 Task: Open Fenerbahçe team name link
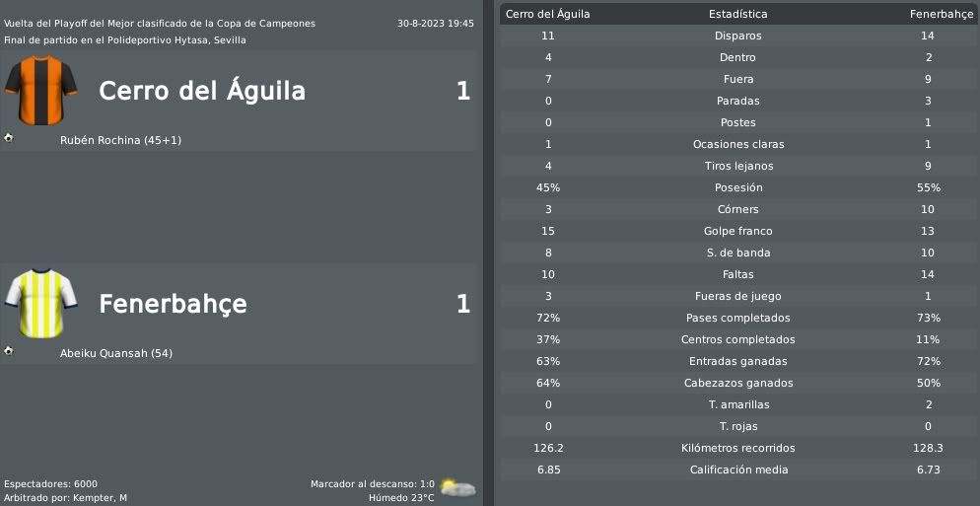(173, 304)
